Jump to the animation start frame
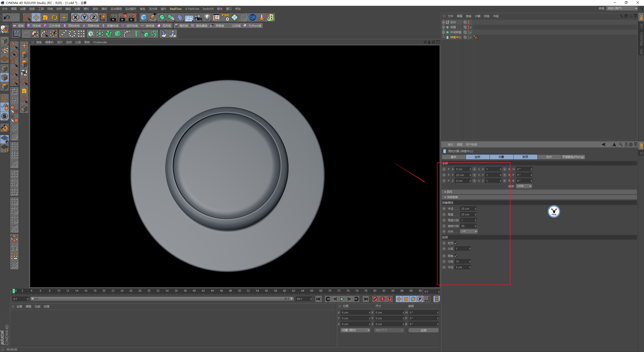Viewport: 644px width, 352px height. [x=318, y=299]
